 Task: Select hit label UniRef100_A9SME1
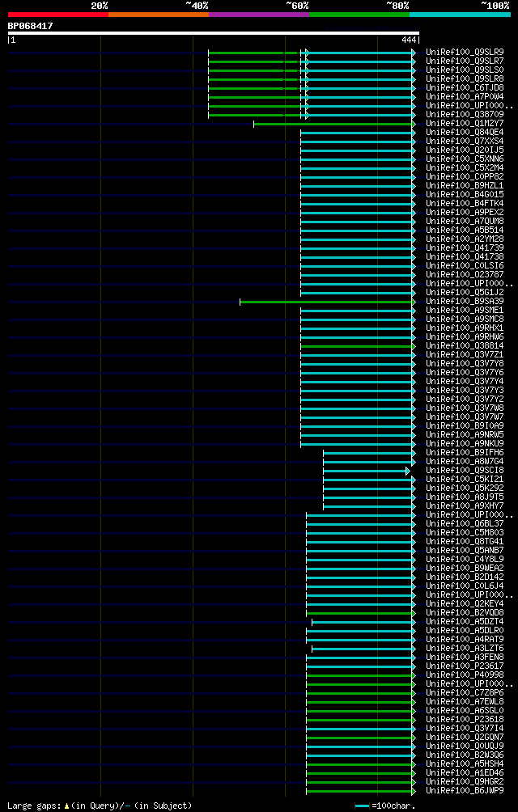point(465,311)
